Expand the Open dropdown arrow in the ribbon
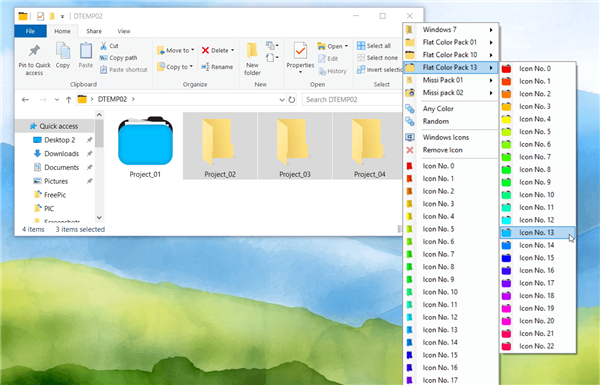Screen dimensions: 600x385 point(346,46)
